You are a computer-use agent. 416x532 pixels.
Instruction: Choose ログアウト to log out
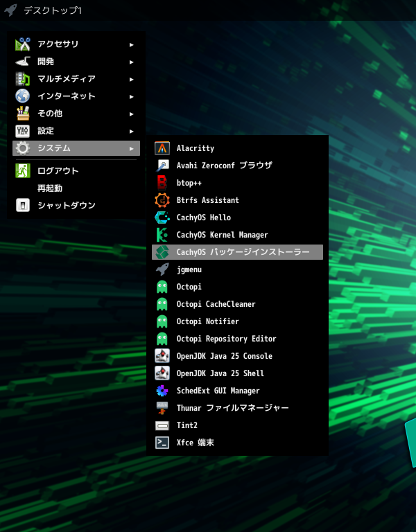coord(76,170)
